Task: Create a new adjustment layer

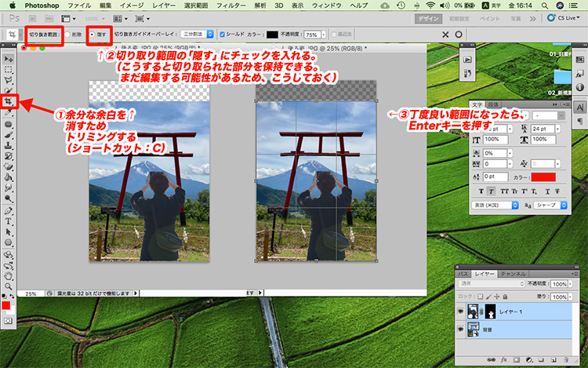Action: (529, 359)
